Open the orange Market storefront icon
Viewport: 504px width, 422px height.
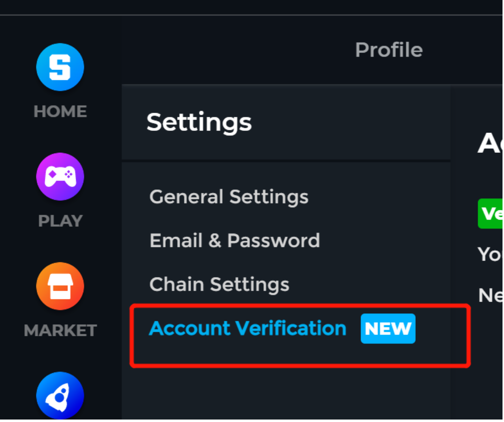(60, 286)
